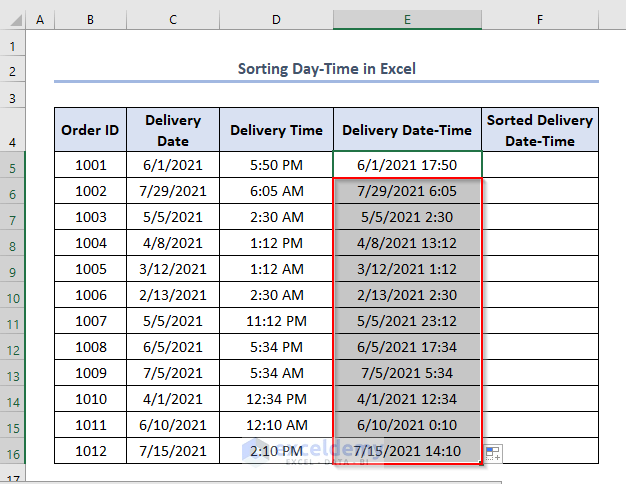Select column C header
626x484 pixels.
[173, 20]
